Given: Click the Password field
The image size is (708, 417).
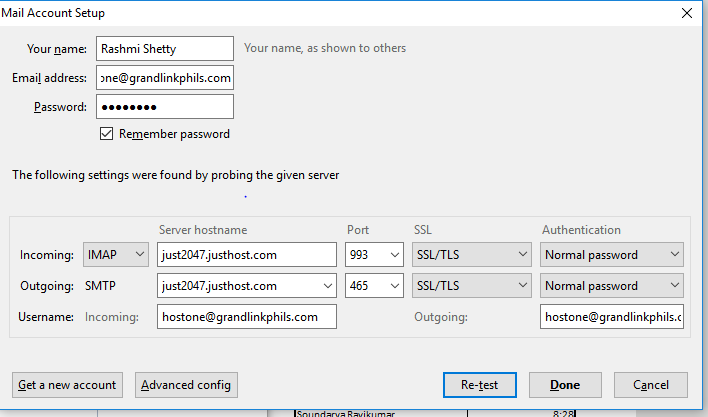Looking at the screenshot, I should coord(164,107).
